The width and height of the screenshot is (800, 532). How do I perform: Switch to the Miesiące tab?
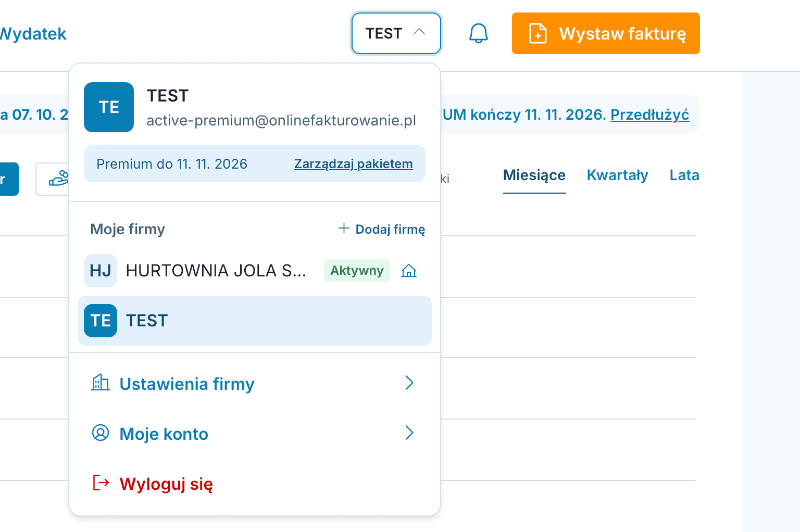534,175
